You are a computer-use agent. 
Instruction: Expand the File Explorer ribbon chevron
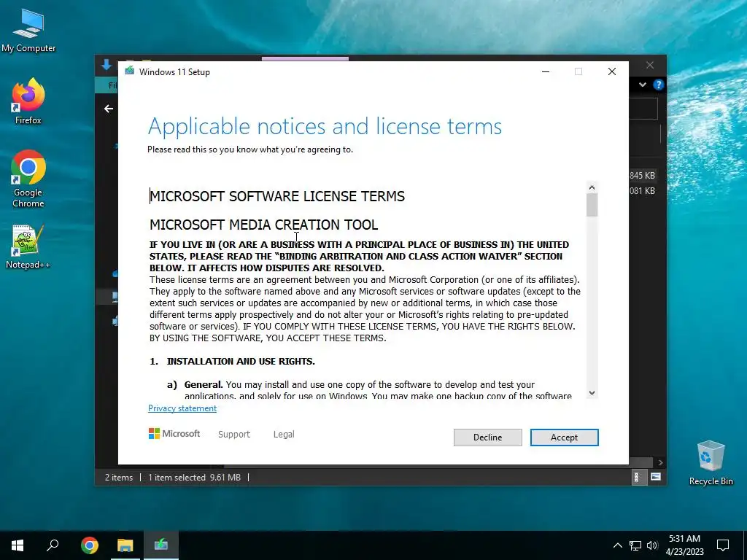pyautogui.click(x=643, y=85)
